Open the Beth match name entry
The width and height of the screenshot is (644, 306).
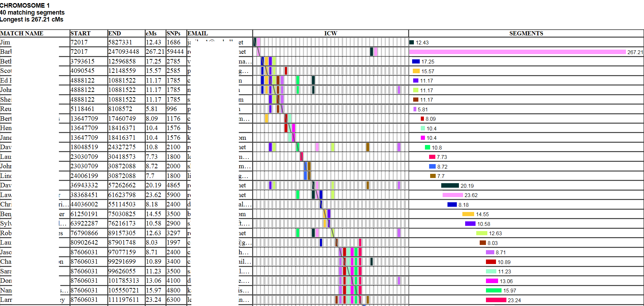coord(6,61)
